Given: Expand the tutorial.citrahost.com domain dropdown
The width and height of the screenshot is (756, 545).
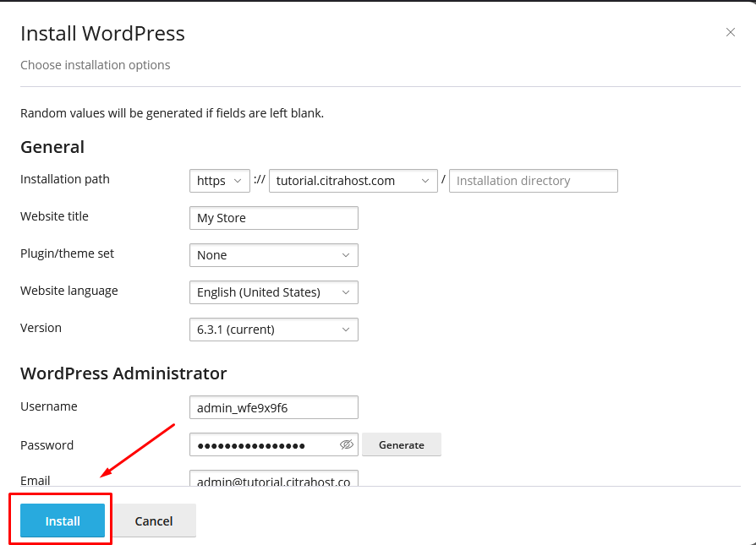Looking at the screenshot, I should [353, 181].
